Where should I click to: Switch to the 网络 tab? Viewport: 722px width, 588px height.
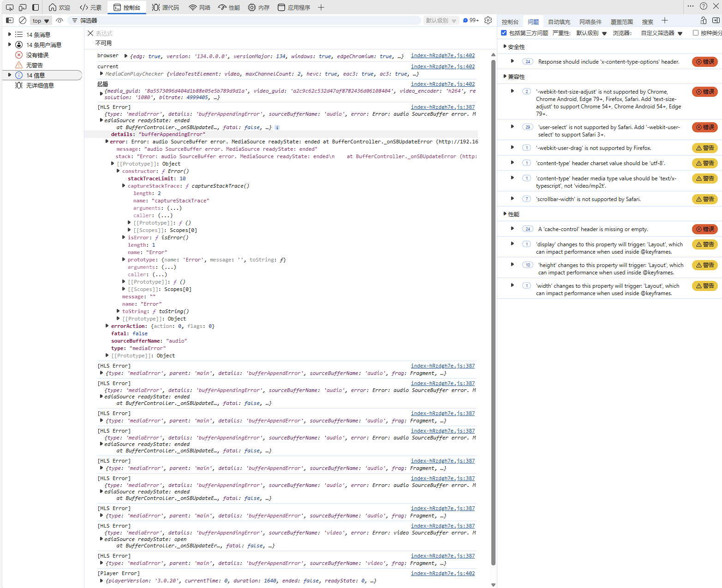[x=200, y=7]
